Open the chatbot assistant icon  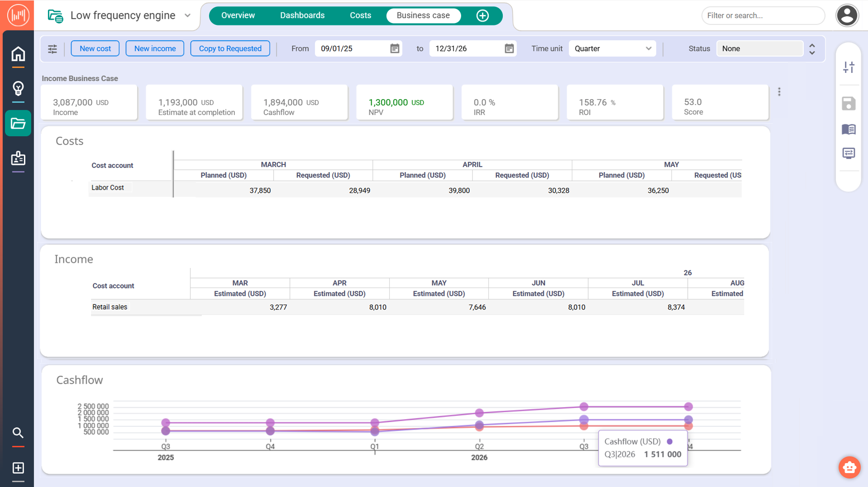849,467
